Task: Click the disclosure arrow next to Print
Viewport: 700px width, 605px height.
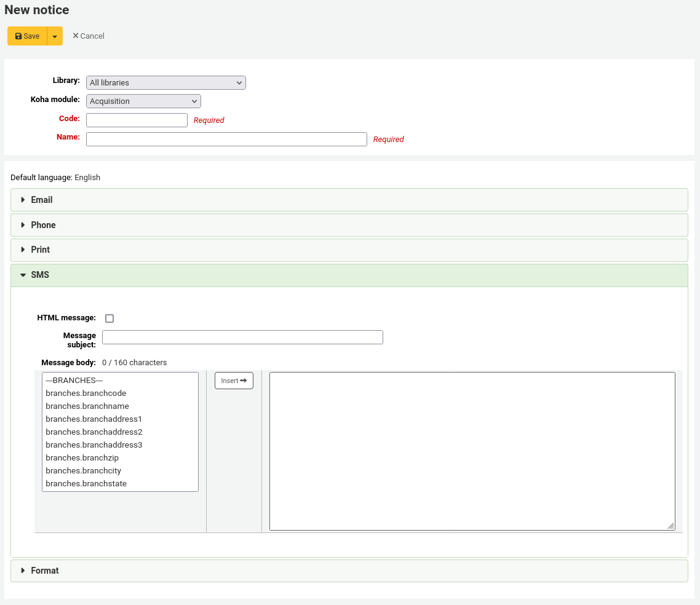Action: (23, 250)
